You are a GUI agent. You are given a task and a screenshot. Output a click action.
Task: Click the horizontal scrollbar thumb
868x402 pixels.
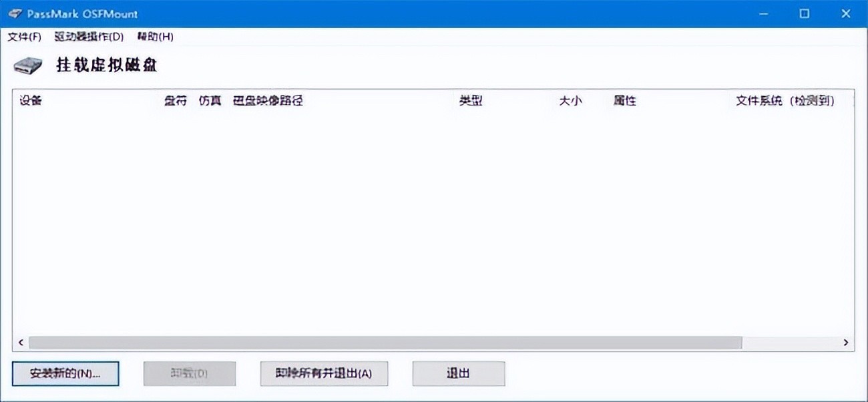click(385, 343)
